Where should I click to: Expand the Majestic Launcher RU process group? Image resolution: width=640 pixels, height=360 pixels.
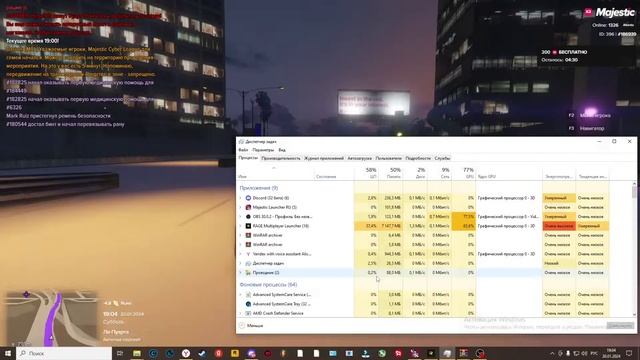[240, 207]
